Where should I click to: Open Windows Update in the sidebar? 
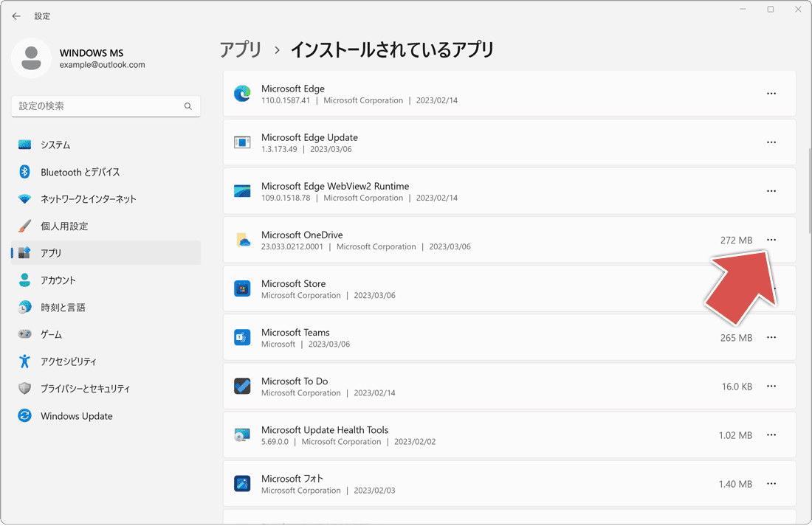click(x=78, y=415)
